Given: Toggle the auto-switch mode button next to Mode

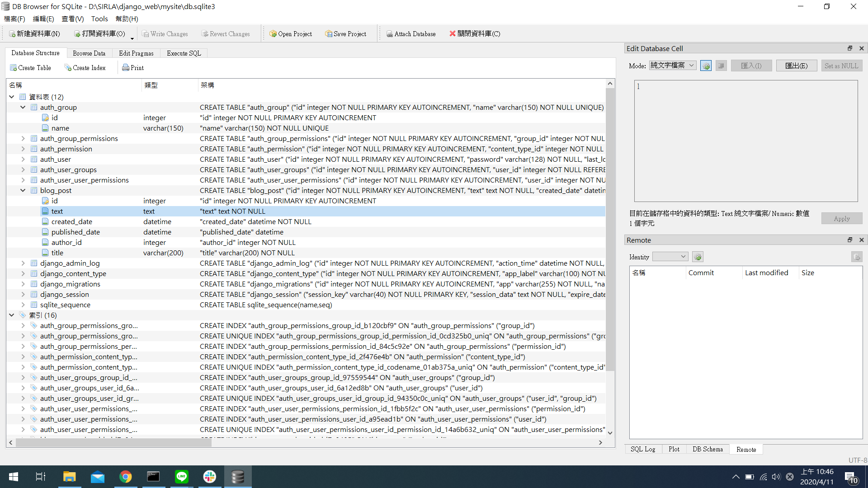Looking at the screenshot, I should pyautogui.click(x=706, y=66).
